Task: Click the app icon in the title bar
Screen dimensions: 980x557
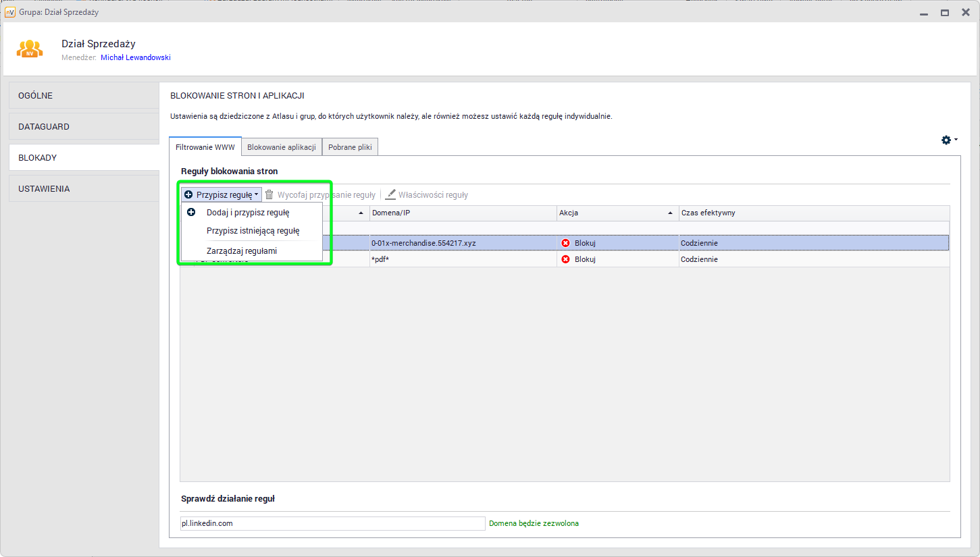Action: [10, 12]
